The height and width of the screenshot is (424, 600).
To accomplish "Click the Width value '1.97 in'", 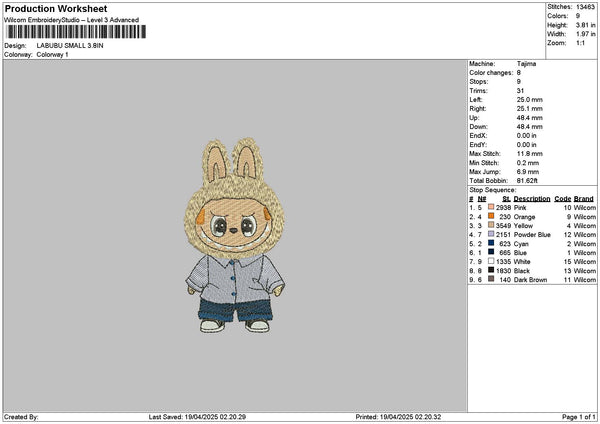I will point(585,34).
